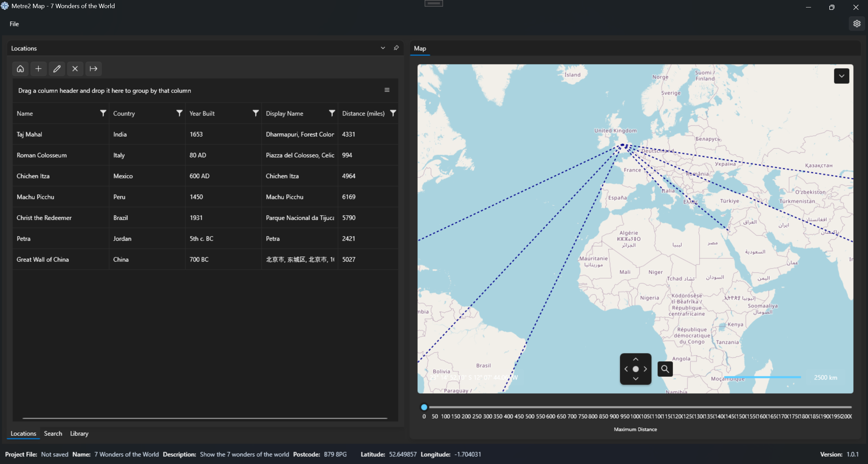This screenshot has height=464, width=868.
Task: Open the map search magnifier tool
Action: (664, 369)
